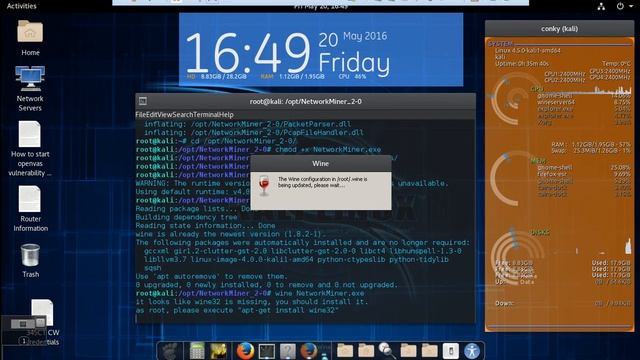Open the Activities overview
Screen dimensions: 640x360
click(x=22, y=6)
